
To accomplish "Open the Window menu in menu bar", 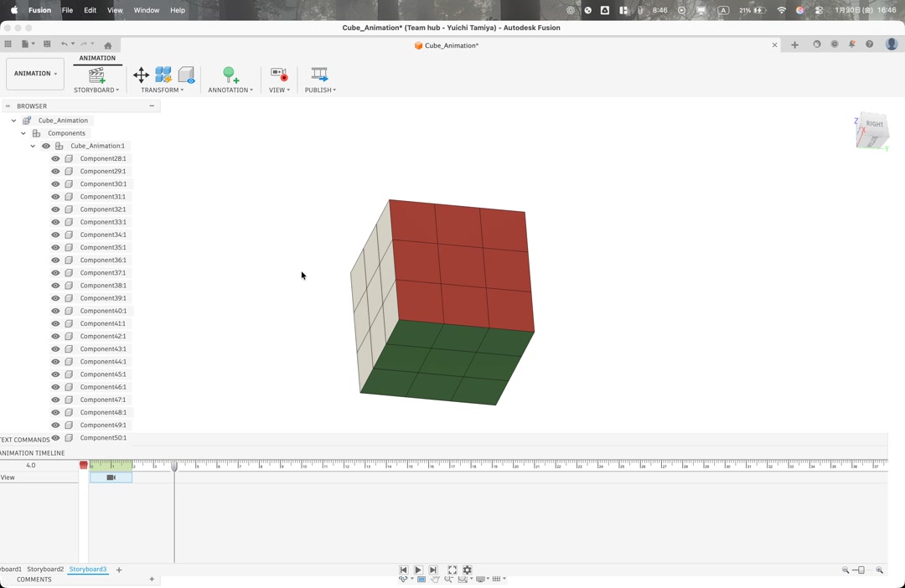I will 147,10.
